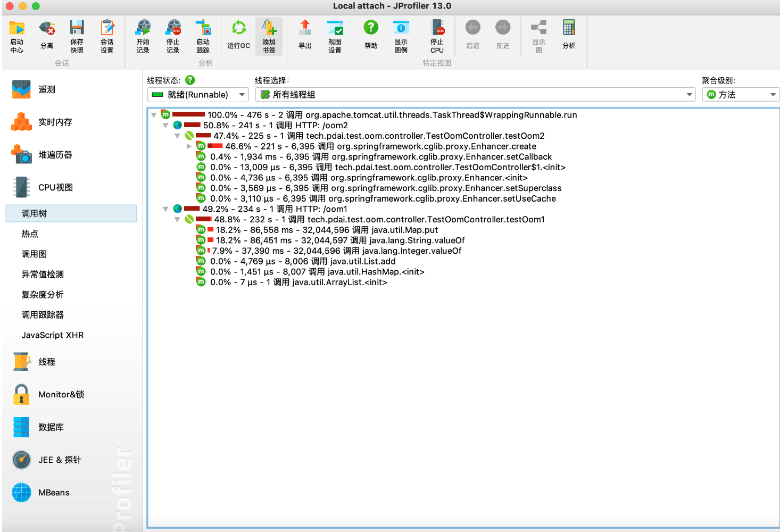Click thread status help question-mark icon
The width and height of the screenshot is (780, 532).
pos(190,80)
